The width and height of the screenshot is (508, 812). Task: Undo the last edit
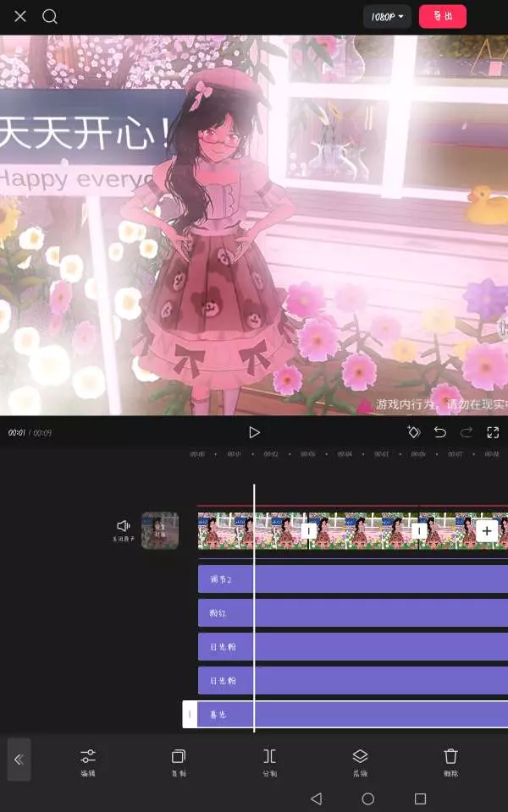point(440,432)
